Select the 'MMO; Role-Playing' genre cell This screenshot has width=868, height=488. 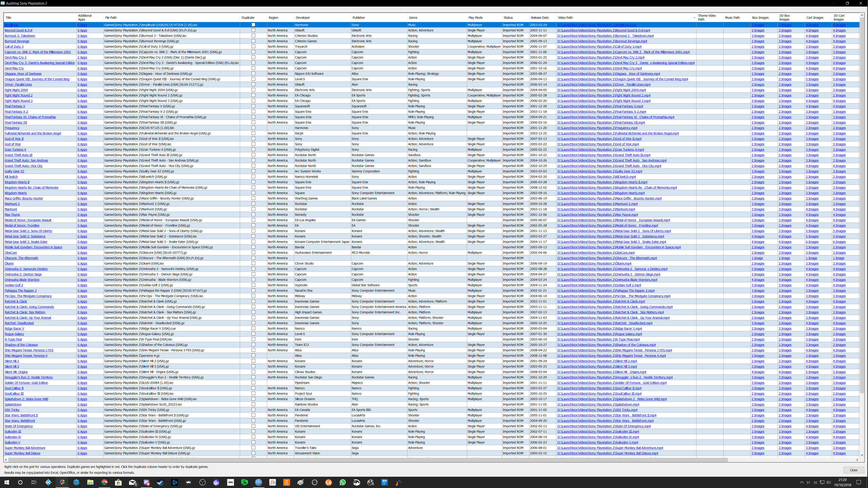click(437, 117)
